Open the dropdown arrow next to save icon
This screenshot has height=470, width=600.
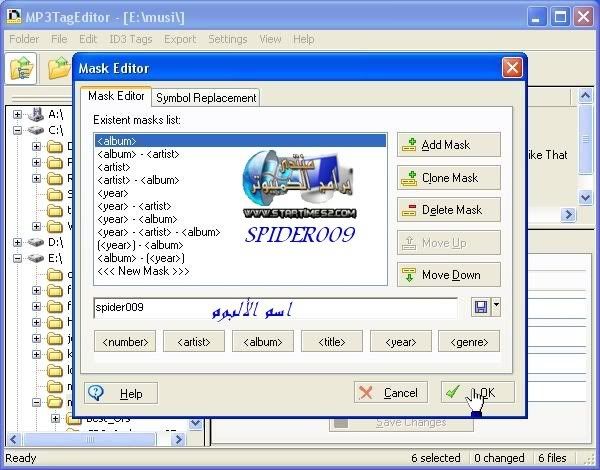[x=496, y=307]
